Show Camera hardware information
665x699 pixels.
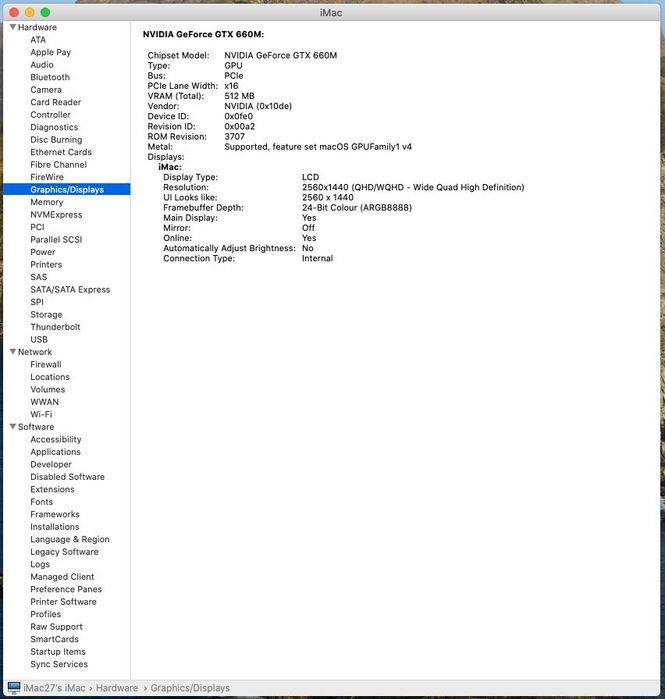46,90
